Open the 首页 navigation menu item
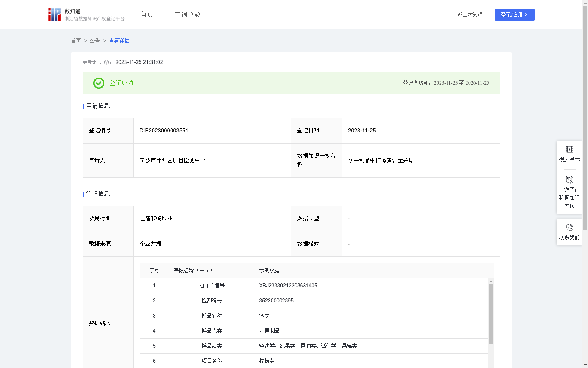This screenshot has width=588, height=368. tap(147, 14)
